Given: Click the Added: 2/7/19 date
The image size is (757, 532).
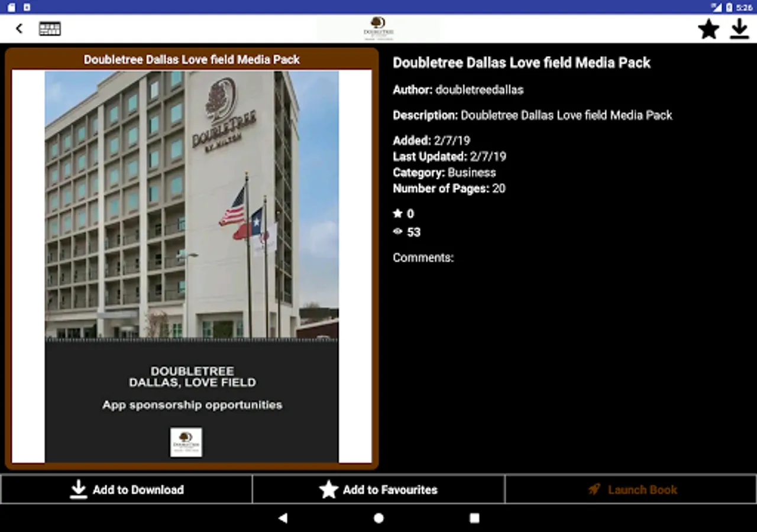Looking at the screenshot, I should point(432,141).
